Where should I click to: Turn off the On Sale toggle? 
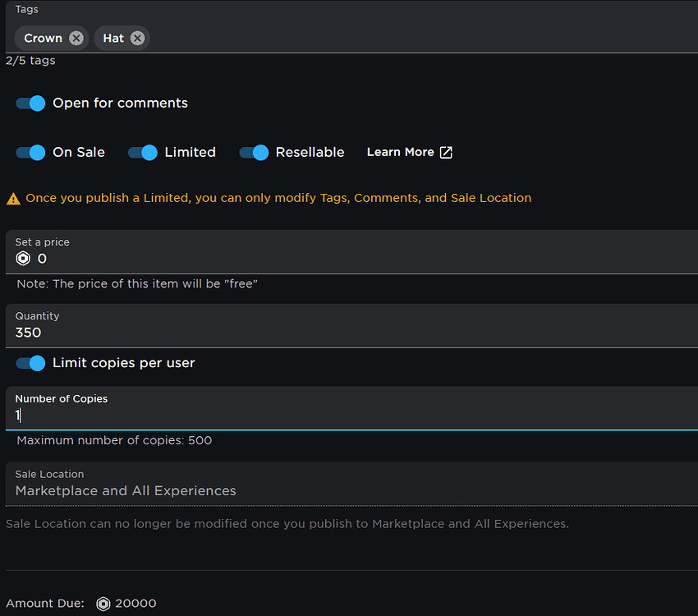pyautogui.click(x=30, y=152)
